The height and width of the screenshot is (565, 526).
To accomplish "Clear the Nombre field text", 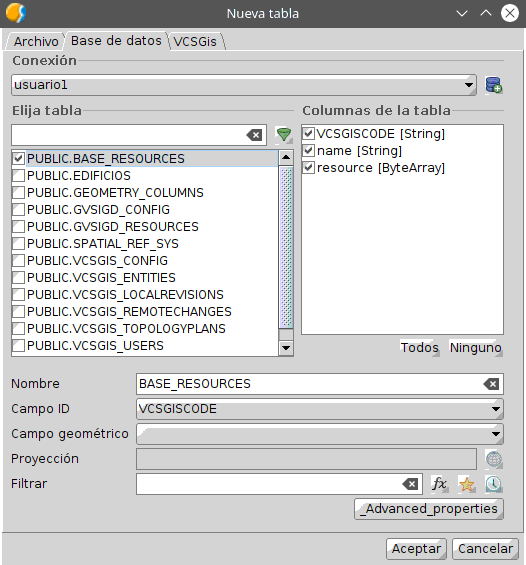I will (491, 384).
